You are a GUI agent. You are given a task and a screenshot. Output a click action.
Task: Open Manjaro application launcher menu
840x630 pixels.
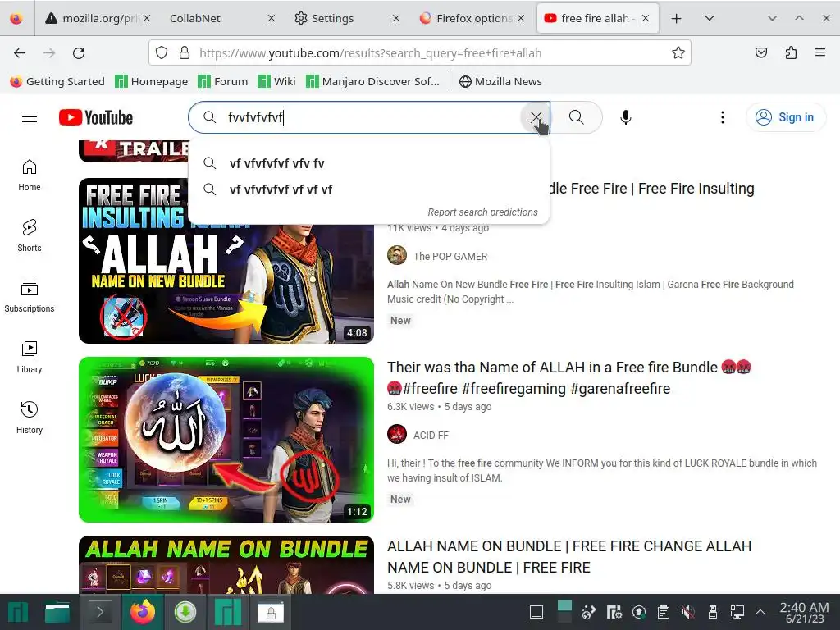pyautogui.click(x=18, y=612)
